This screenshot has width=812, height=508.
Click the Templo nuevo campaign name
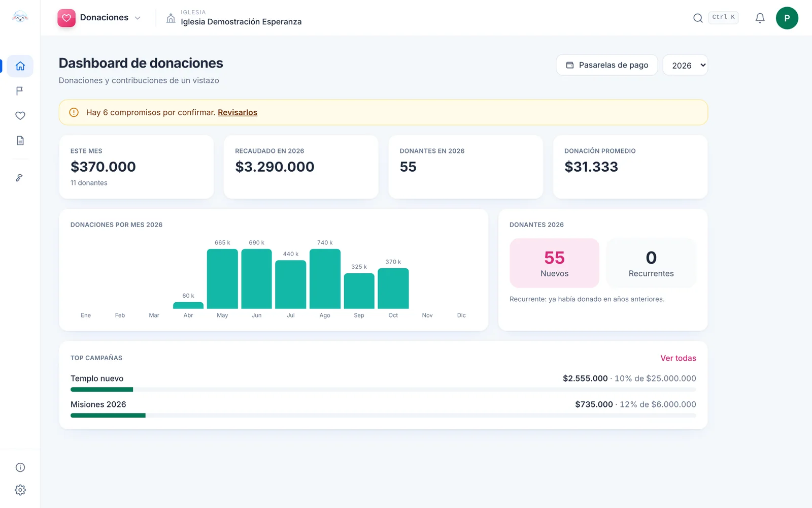97,378
